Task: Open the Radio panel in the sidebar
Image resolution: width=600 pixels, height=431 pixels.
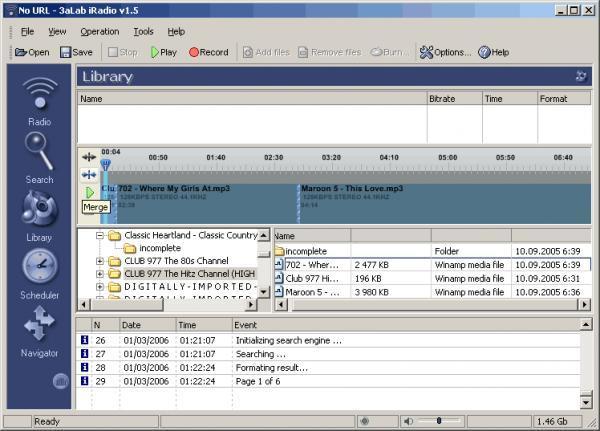Action: [x=39, y=101]
